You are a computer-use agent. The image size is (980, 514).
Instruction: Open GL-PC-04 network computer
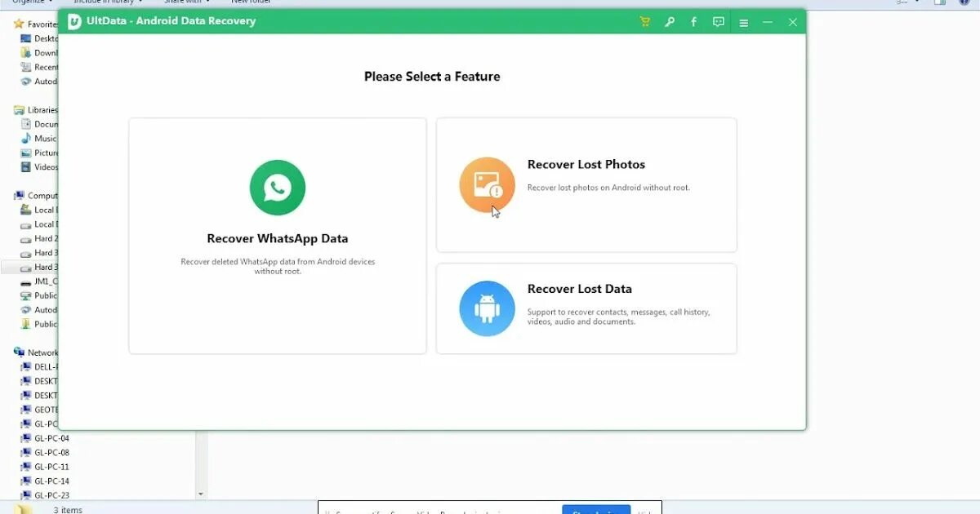pyautogui.click(x=46, y=438)
